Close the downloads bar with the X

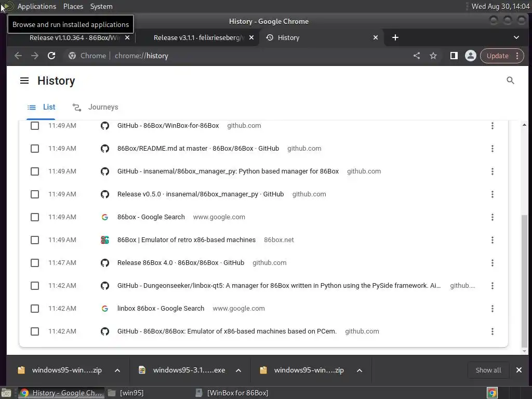(x=519, y=370)
